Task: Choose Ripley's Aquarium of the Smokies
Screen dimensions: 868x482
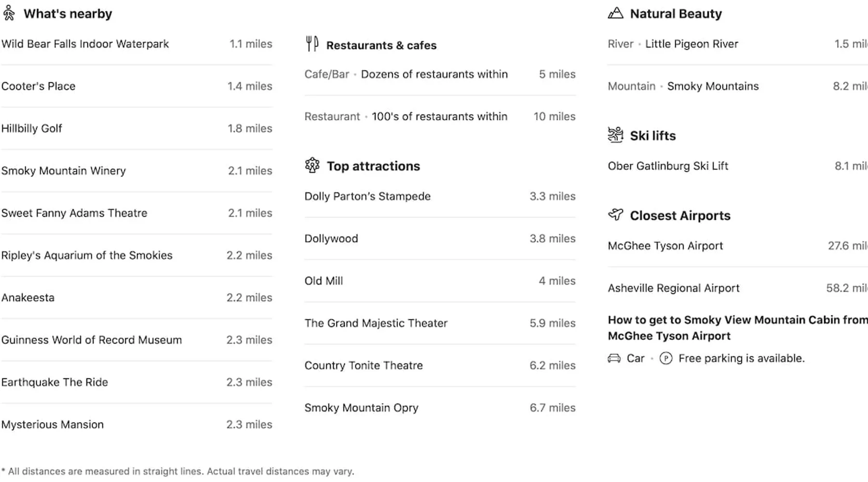Action: click(87, 255)
